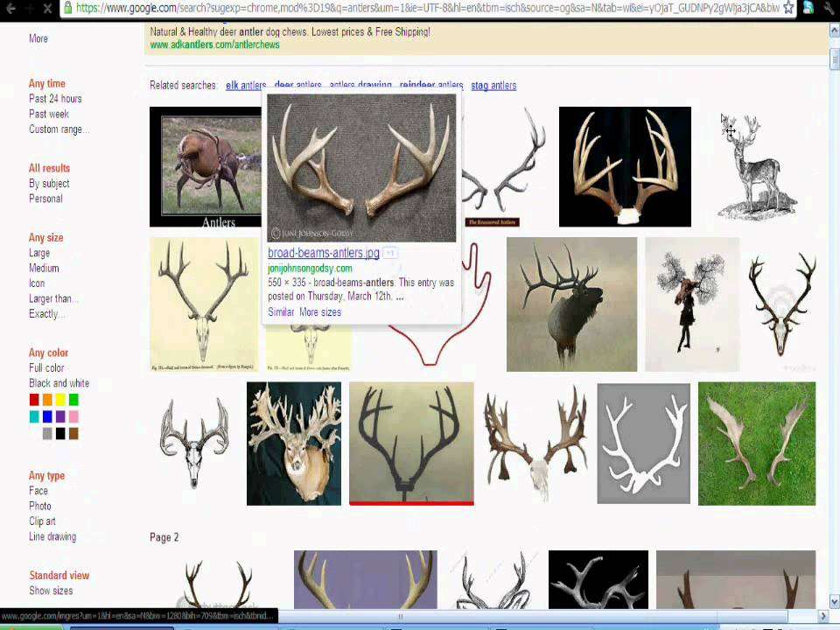
Task: Open related search stag antlers
Action: [x=493, y=86]
